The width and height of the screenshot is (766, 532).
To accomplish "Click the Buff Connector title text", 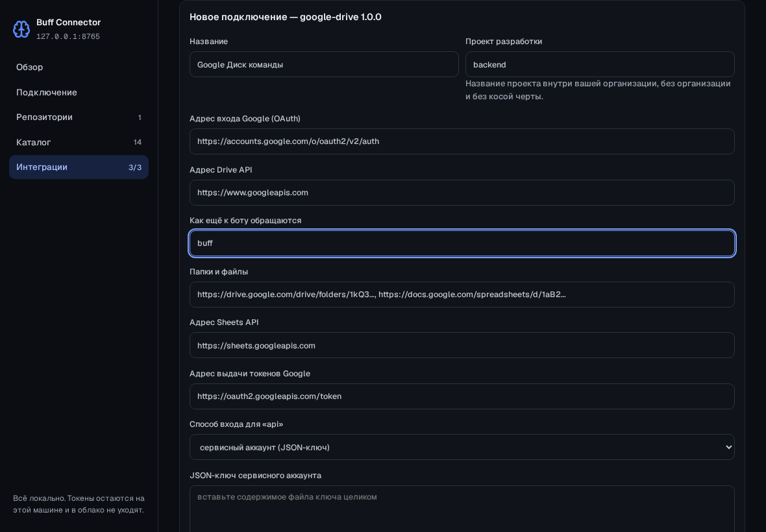I will tap(68, 23).
